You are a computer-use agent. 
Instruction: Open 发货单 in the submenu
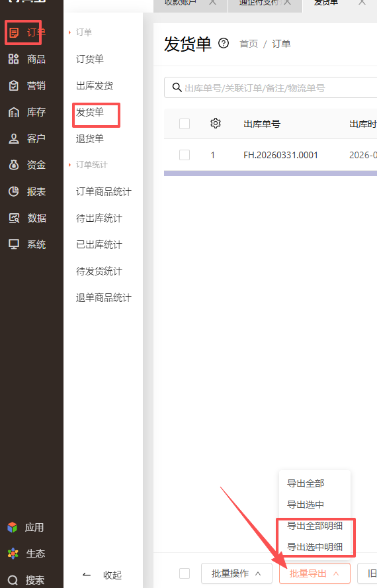click(x=90, y=112)
